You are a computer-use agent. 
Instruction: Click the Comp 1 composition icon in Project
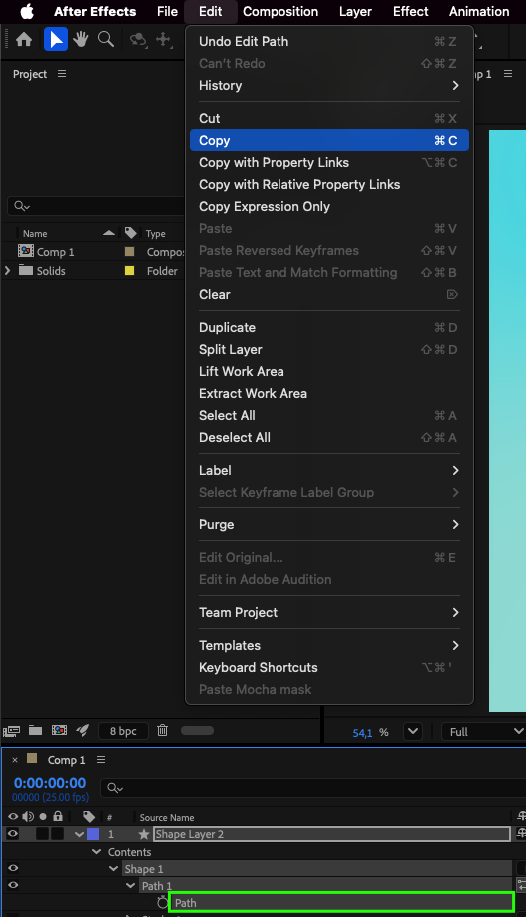pos(26,251)
